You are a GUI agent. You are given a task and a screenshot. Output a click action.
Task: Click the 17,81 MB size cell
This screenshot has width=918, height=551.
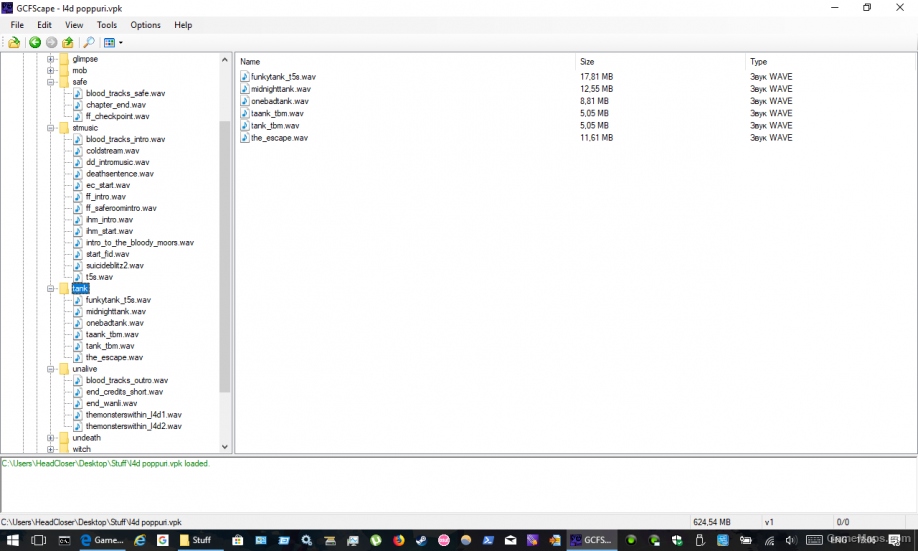point(597,77)
